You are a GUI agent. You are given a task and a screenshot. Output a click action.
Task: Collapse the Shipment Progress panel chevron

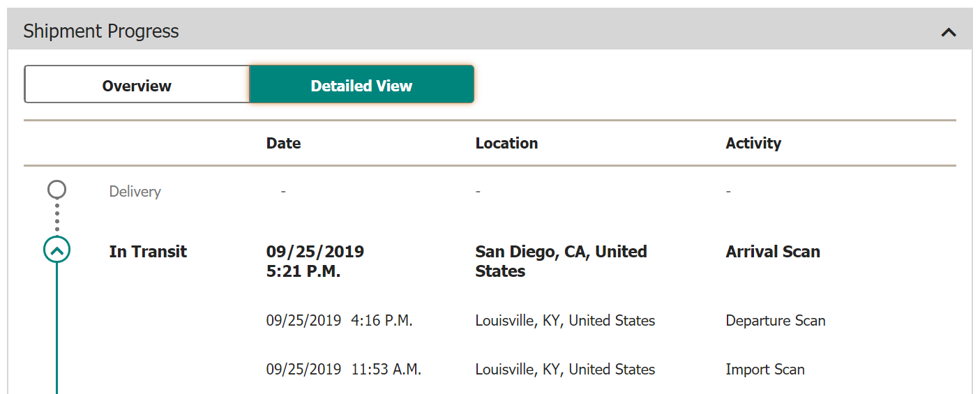[948, 32]
